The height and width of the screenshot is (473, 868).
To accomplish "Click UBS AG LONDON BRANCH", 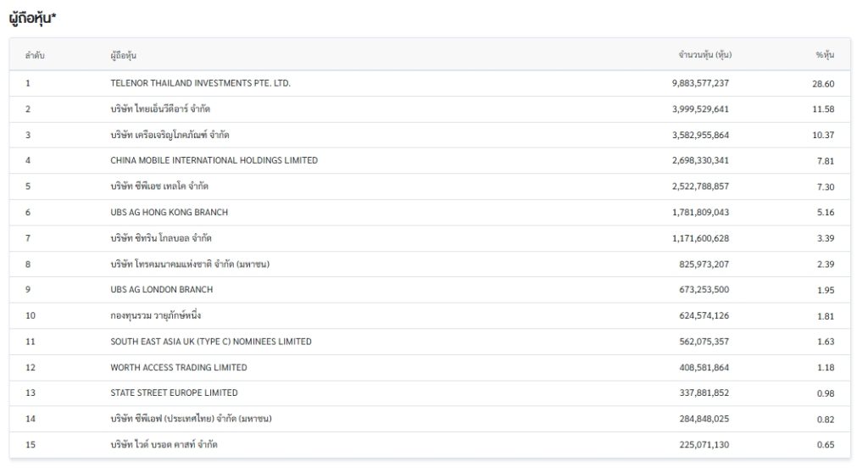I will tap(161, 290).
